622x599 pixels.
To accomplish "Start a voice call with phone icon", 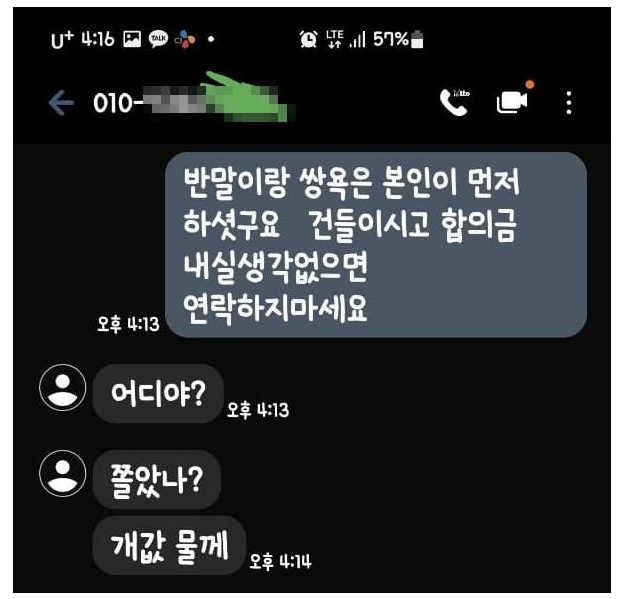I will (x=454, y=102).
